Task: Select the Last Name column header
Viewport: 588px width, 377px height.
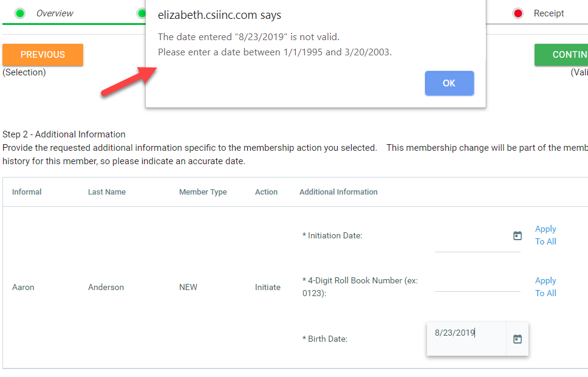Action: (107, 192)
